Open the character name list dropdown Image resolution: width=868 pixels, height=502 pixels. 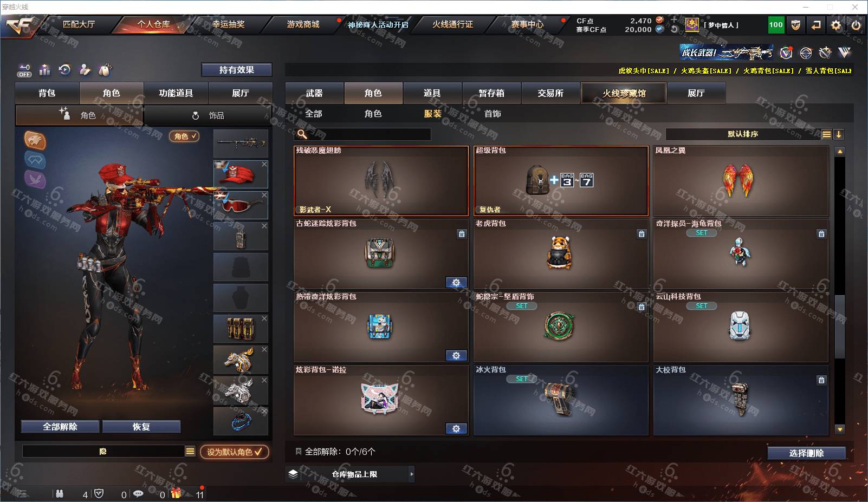tap(190, 451)
